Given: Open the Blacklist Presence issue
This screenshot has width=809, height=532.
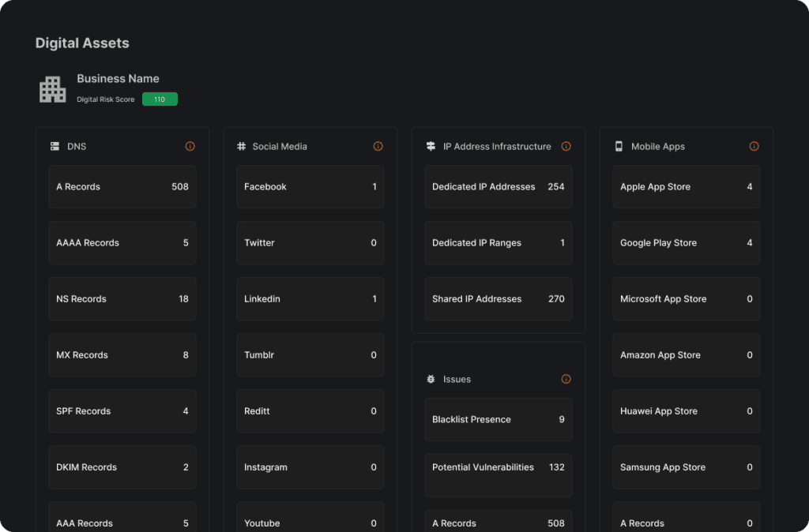Looking at the screenshot, I should coord(498,419).
